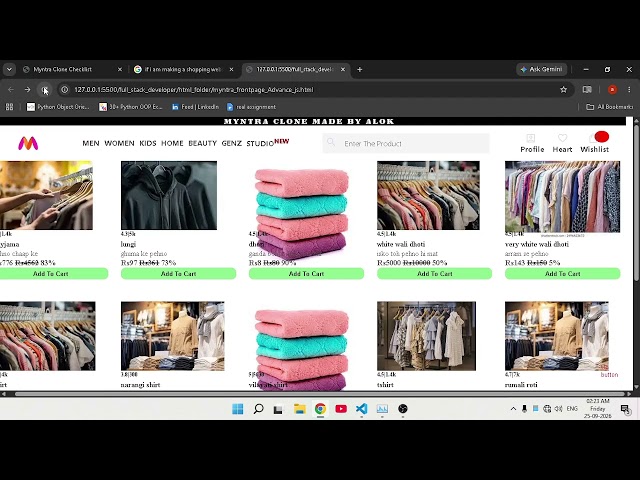Open File Explorer from the taskbar
This screenshot has width=640, height=480.
click(x=300, y=409)
